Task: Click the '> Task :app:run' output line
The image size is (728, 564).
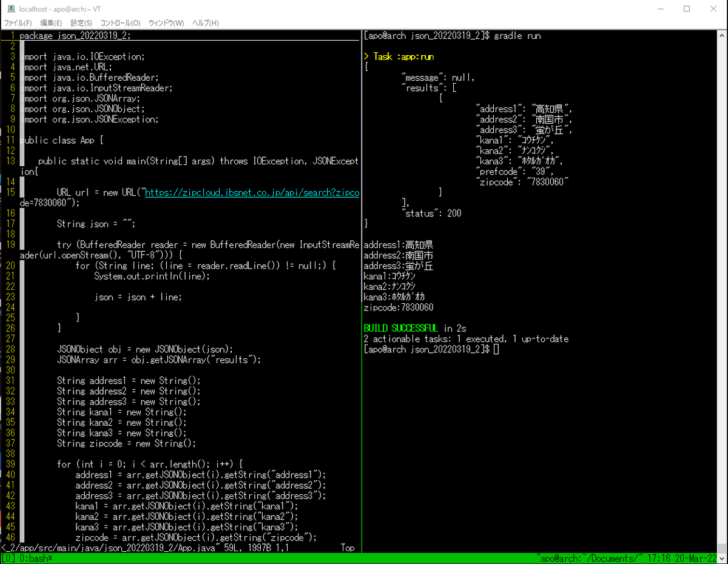Action: pyautogui.click(x=399, y=56)
